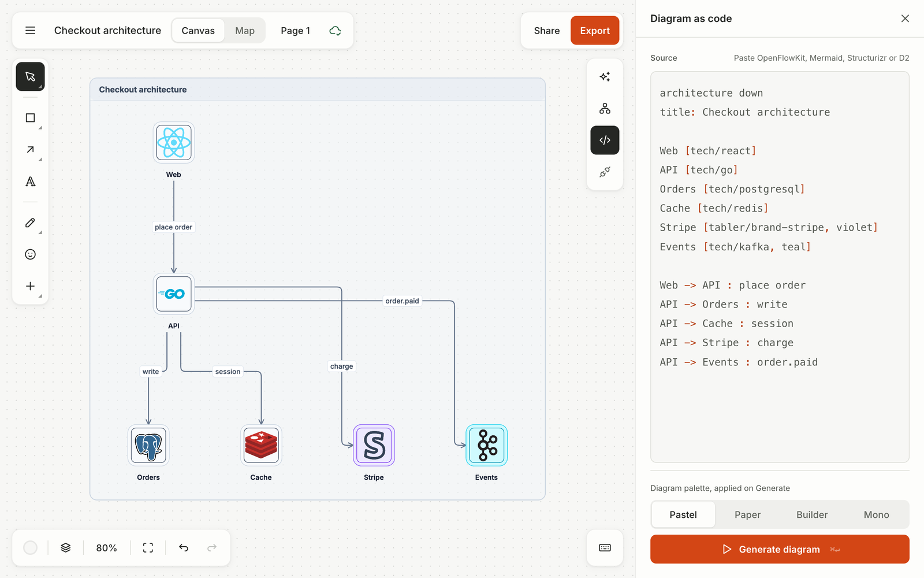Click the 'Events' node label
Image resolution: width=924 pixels, height=578 pixels.
[x=486, y=477]
